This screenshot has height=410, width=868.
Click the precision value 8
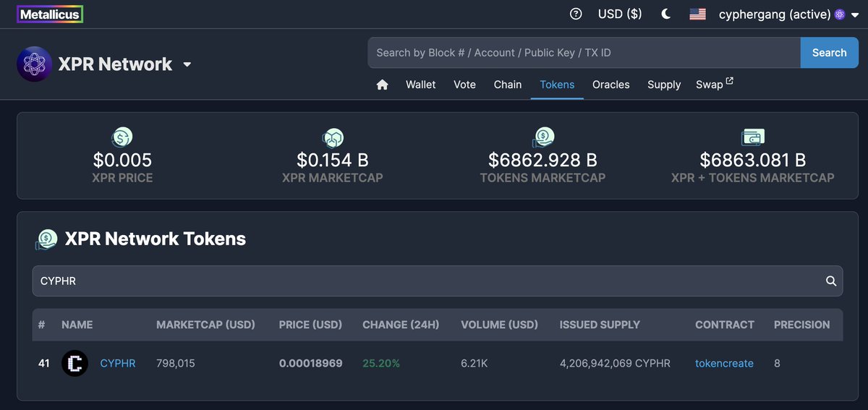pos(777,363)
